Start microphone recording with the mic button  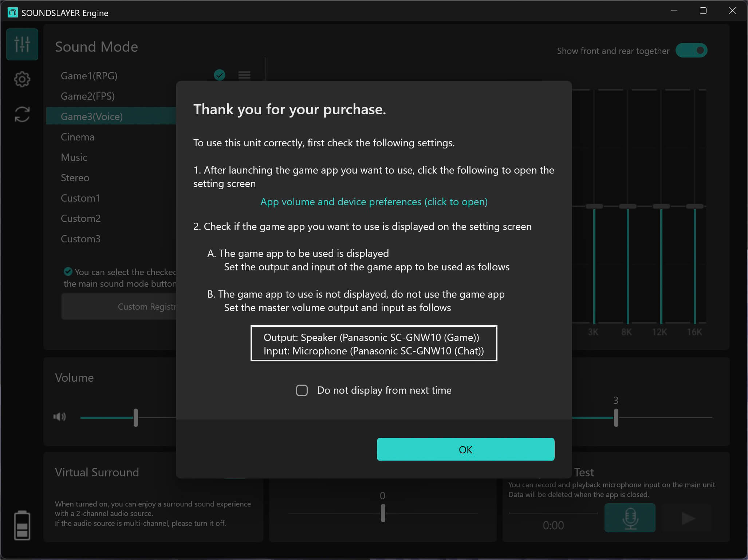coord(630,518)
